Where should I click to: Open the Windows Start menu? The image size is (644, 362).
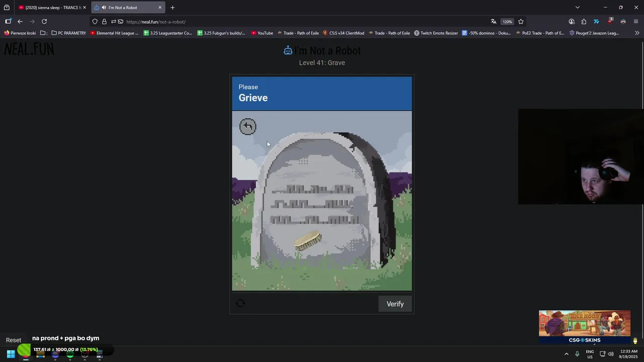coord(11,354)
